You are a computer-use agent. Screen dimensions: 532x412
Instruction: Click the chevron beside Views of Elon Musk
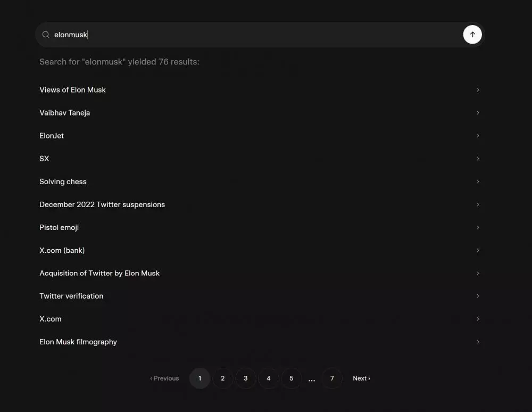point(478,90)
